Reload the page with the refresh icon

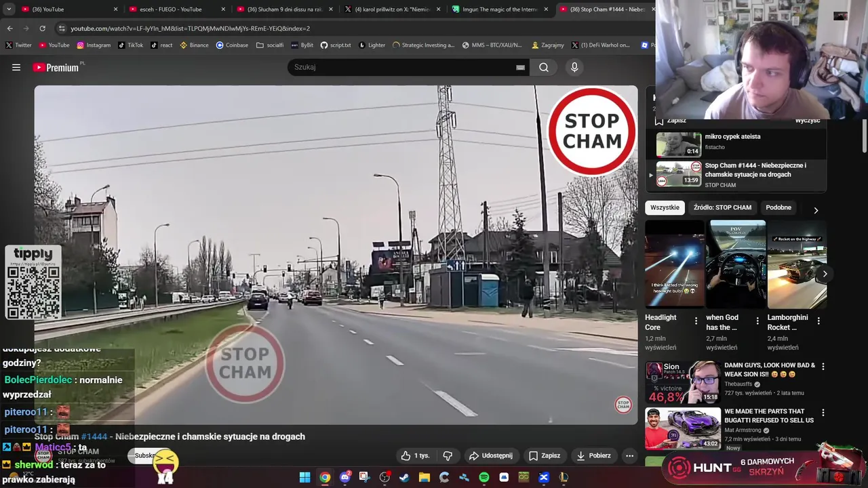click(42, 28)
